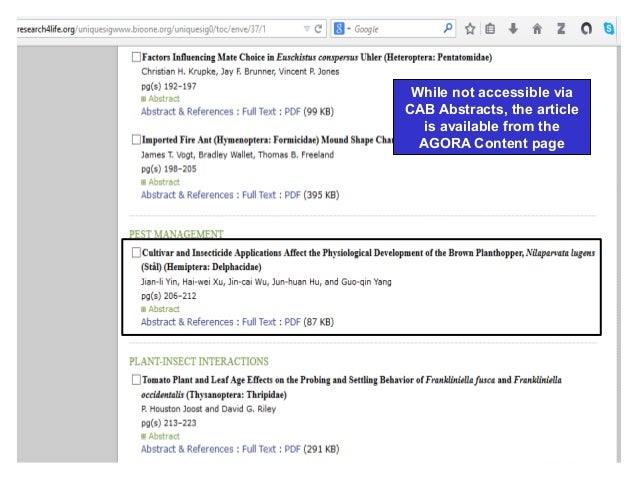Click authors Christian H. Krupke line

click(x=240, y=72)
